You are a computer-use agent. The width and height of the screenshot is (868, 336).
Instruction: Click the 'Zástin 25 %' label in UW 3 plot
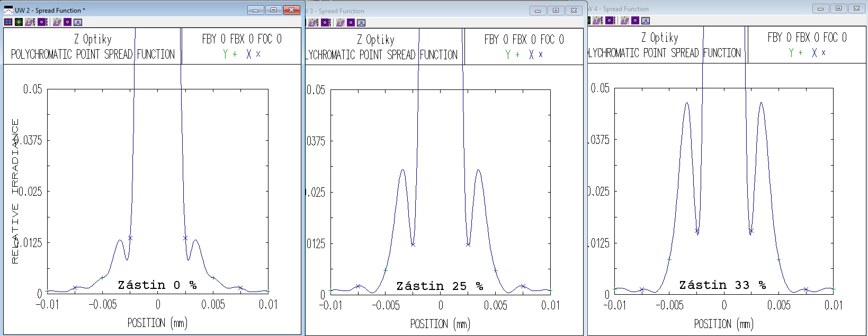click(440, 286)
